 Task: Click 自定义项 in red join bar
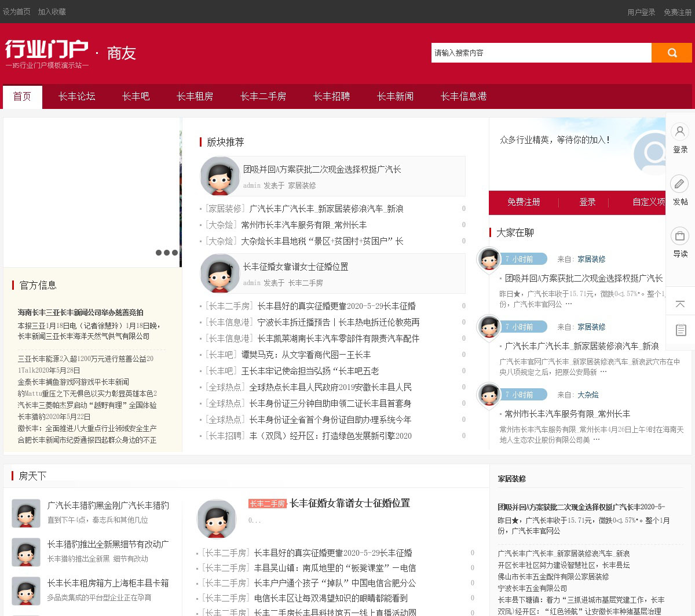pyautogui.click(x=649, y=202)
